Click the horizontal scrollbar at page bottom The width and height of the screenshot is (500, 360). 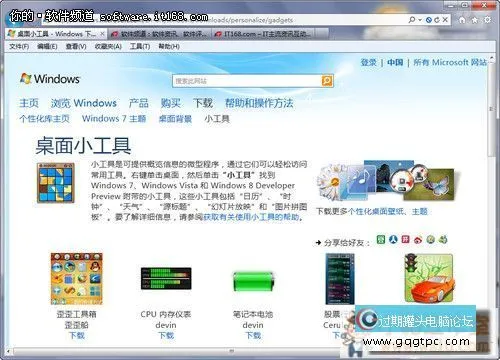[x=232, y=351]
